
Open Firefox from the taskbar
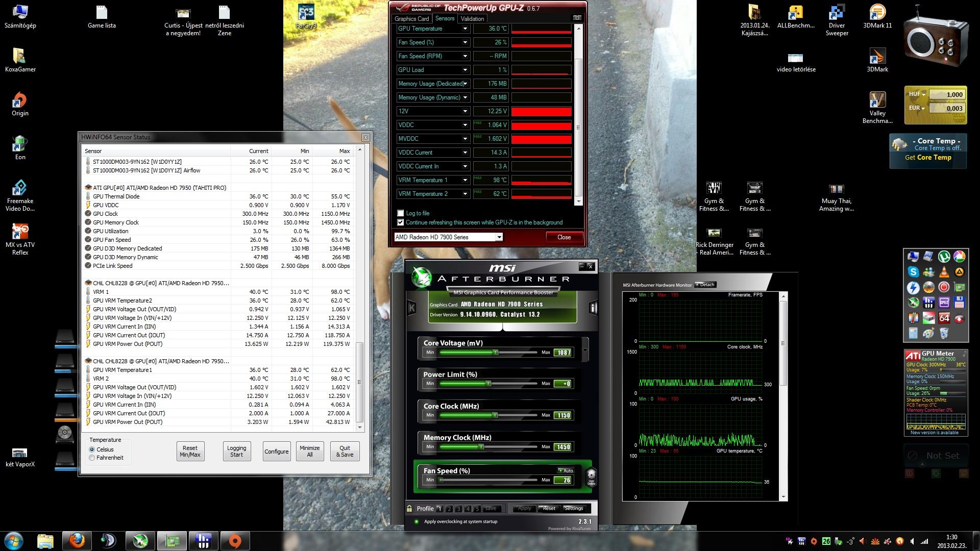(x=77, y=541)
